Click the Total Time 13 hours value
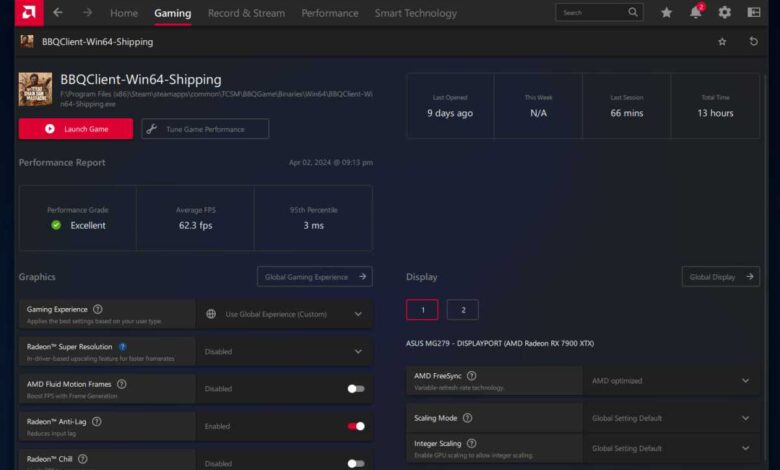This screenshot has width=780, height=470. tap(715, 113)
